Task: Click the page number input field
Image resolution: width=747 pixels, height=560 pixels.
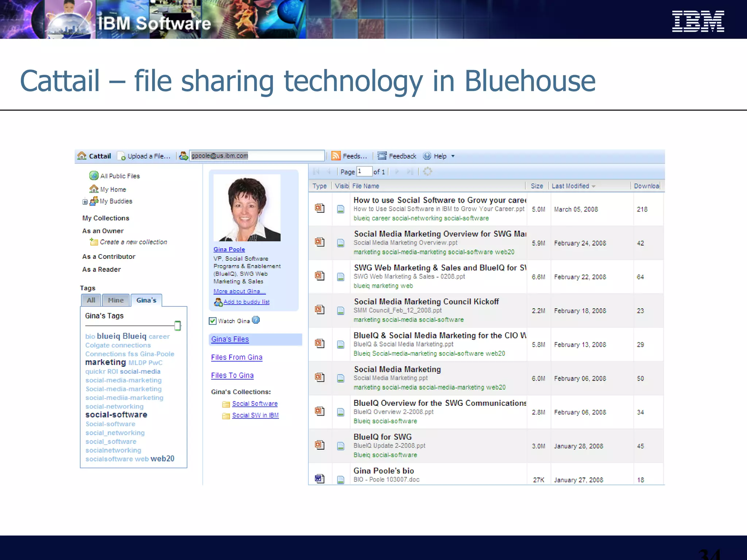Action: click(364, 171)
